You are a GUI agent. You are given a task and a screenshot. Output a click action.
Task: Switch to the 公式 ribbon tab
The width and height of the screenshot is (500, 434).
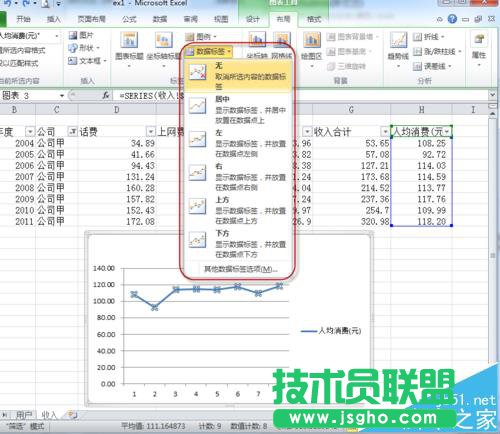pos(129,19)
